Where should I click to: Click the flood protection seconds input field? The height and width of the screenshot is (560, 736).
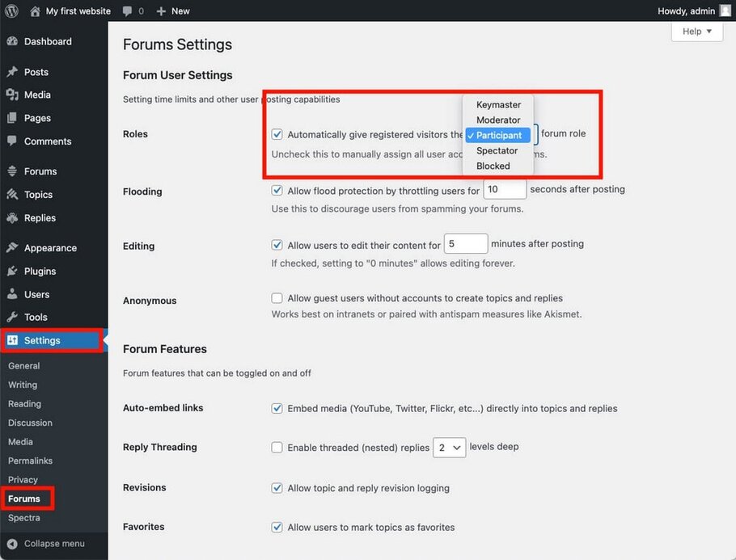coord(504,188)
